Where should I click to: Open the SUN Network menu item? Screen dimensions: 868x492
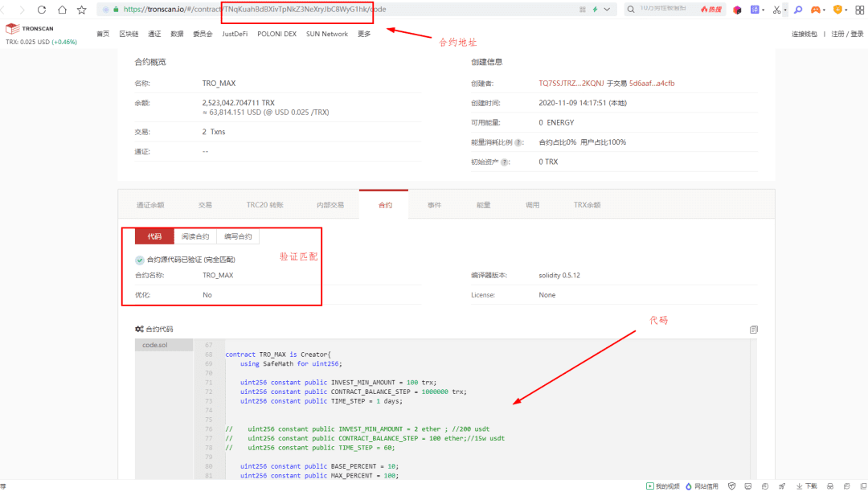pyautogui.click(x=327, y=34)
